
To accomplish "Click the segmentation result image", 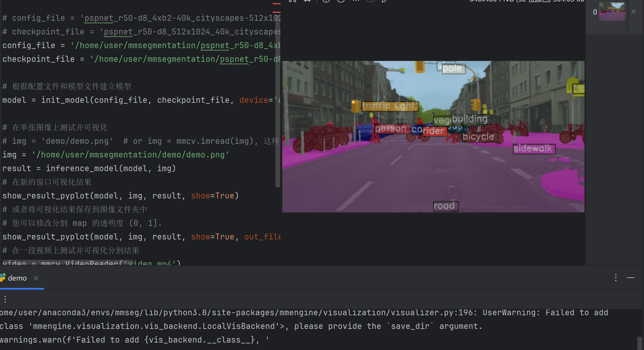I will pyautogui.click(x=433, y=171).
